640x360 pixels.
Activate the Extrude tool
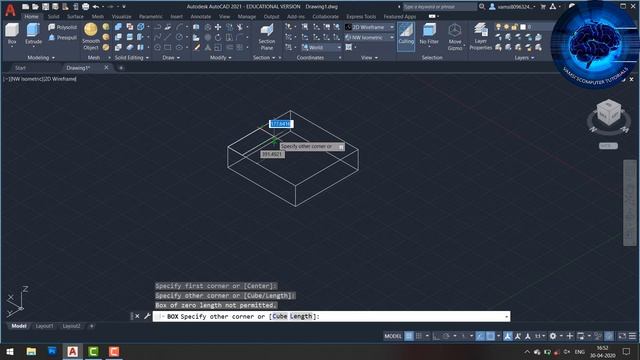point(33,33)
